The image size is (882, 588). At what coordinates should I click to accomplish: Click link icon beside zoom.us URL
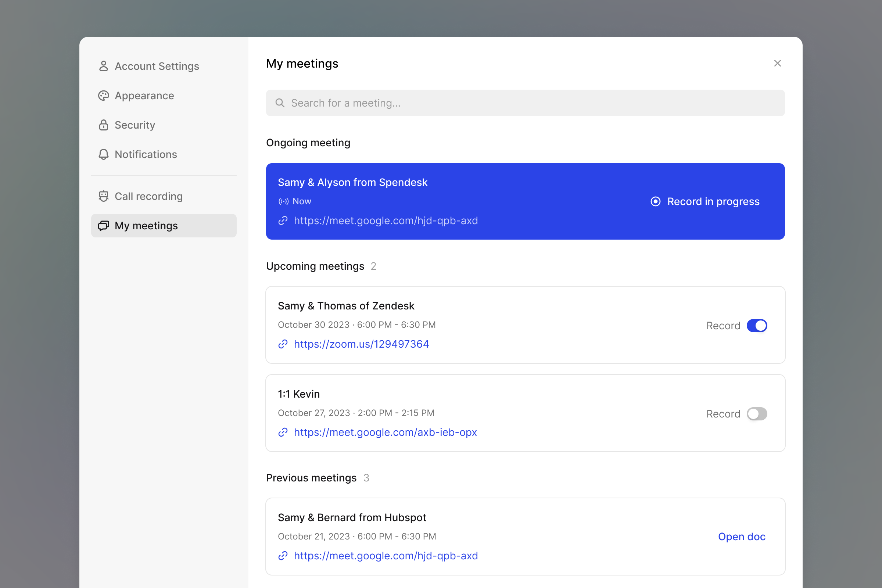click(x=283, y=344)
